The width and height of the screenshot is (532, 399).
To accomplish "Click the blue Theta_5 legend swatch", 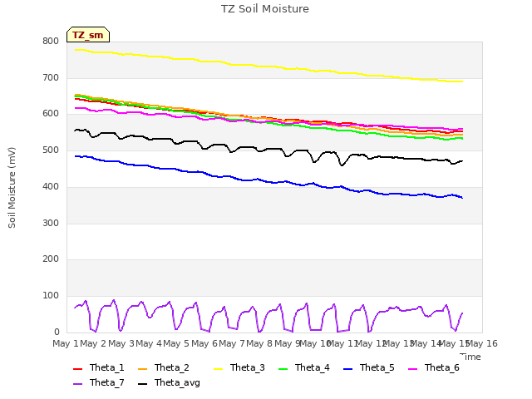I will 347,368.
